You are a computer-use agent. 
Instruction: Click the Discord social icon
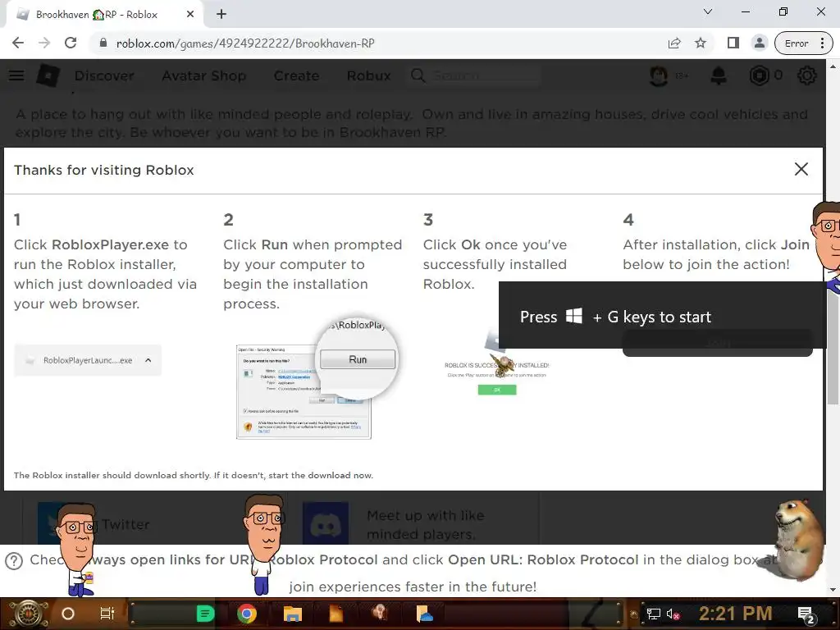(x=326, y=524)
